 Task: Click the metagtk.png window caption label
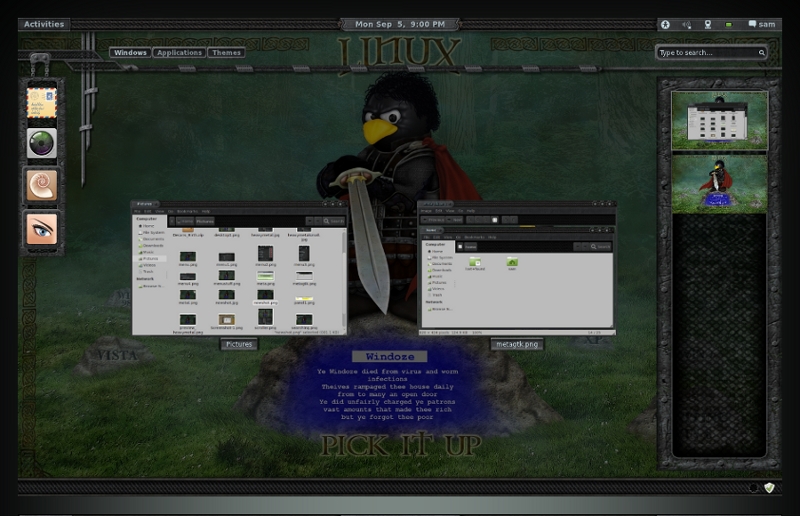[517, 344]
